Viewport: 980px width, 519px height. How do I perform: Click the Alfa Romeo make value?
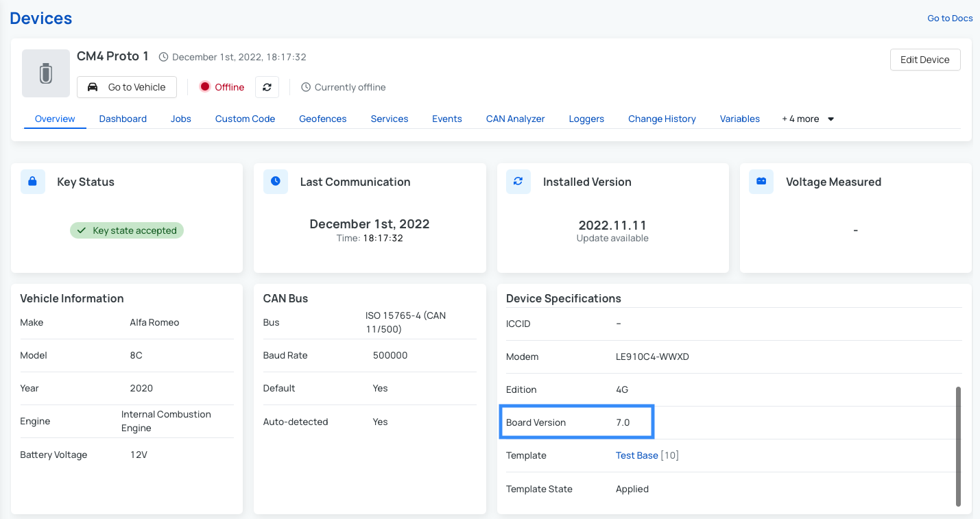[154, 322]
